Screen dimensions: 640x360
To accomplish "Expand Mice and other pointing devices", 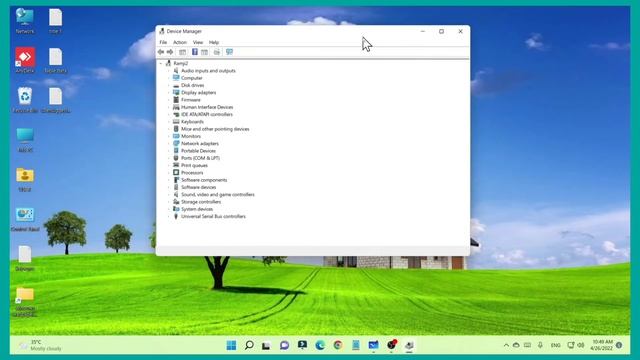I will pyautogui.click(x=169, y=129).
